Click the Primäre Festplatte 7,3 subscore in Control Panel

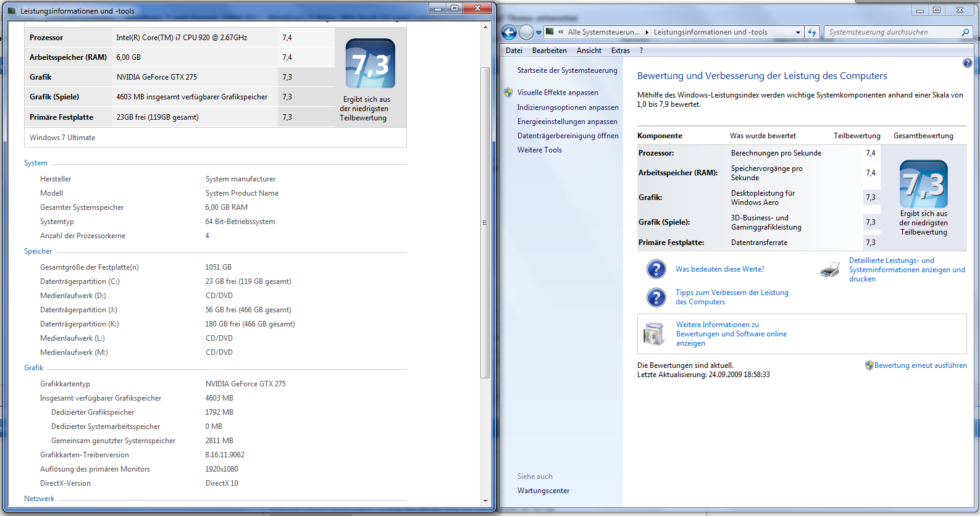pos(871,243)
